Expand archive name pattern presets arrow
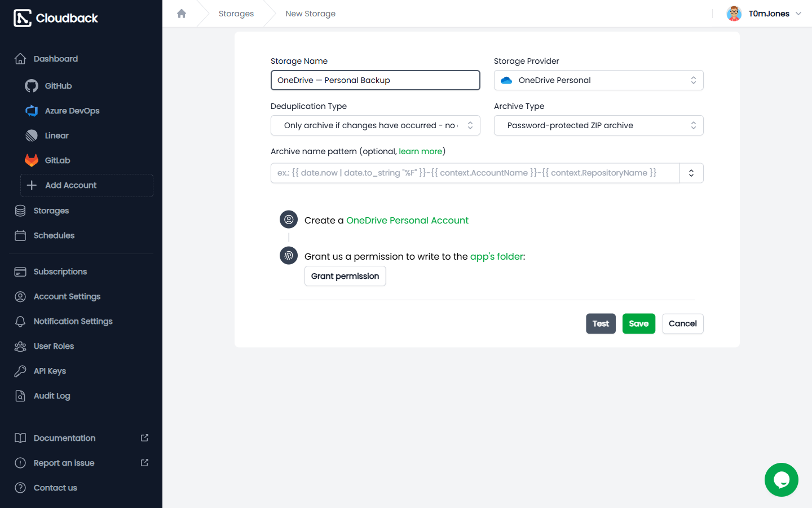This screenshot has height=508, width=812. (x=691, y=173)
